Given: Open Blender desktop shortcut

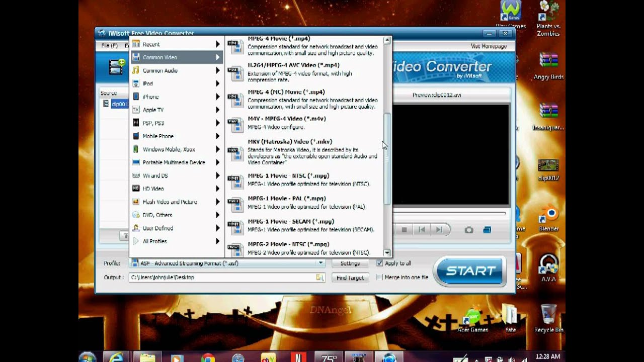Looking at the screenshot, I should coord(548,219).
